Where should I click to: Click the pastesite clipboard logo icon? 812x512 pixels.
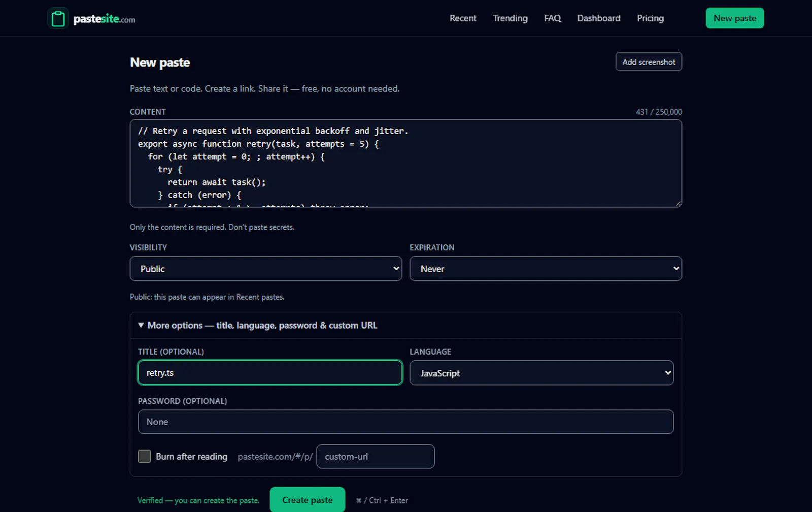point(58,18)
